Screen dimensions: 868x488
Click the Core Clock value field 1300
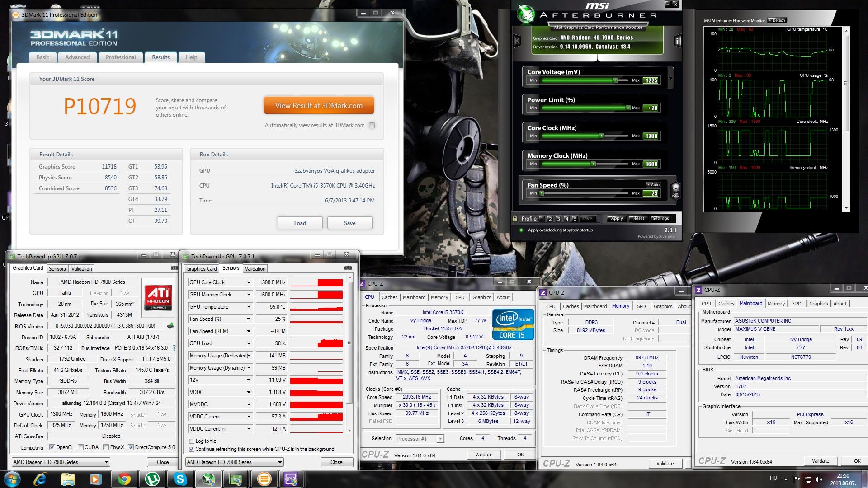tap(651, 136)
